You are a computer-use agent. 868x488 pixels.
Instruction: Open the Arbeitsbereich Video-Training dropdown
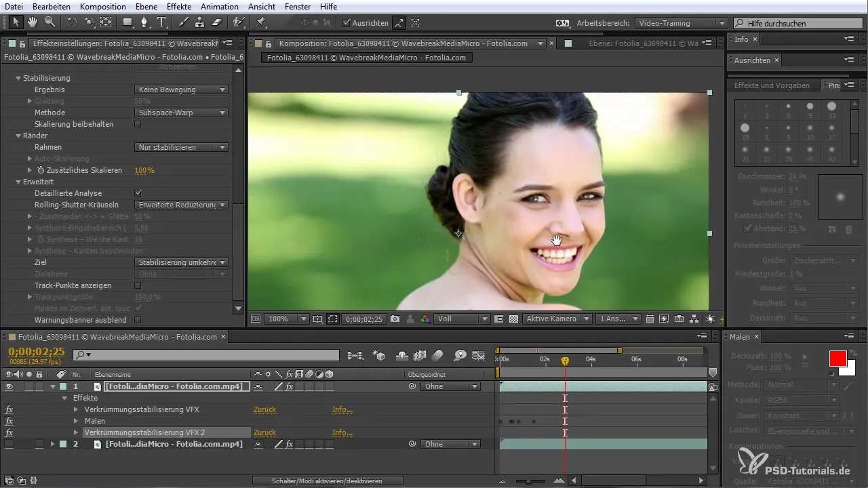click(x=682, y=22)
